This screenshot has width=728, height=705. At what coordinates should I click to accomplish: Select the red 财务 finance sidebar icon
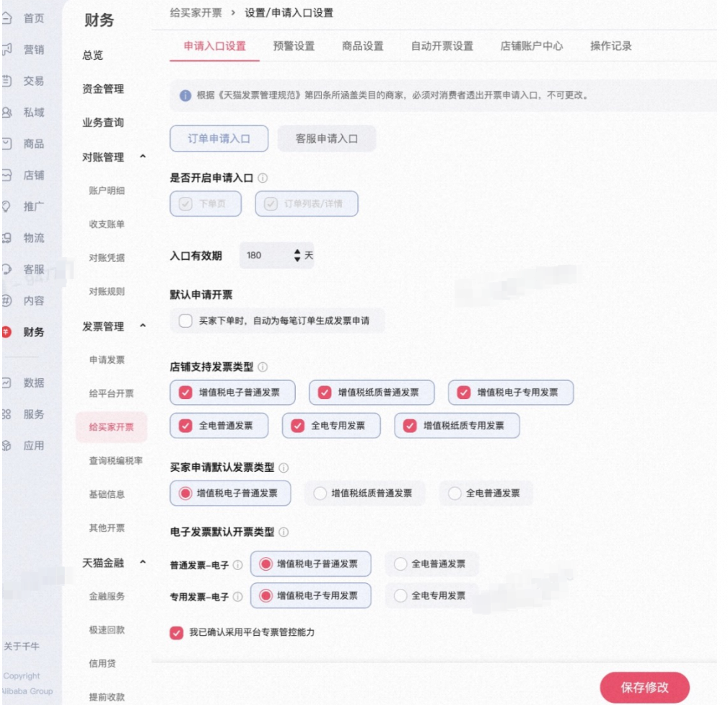coord(6,332)
